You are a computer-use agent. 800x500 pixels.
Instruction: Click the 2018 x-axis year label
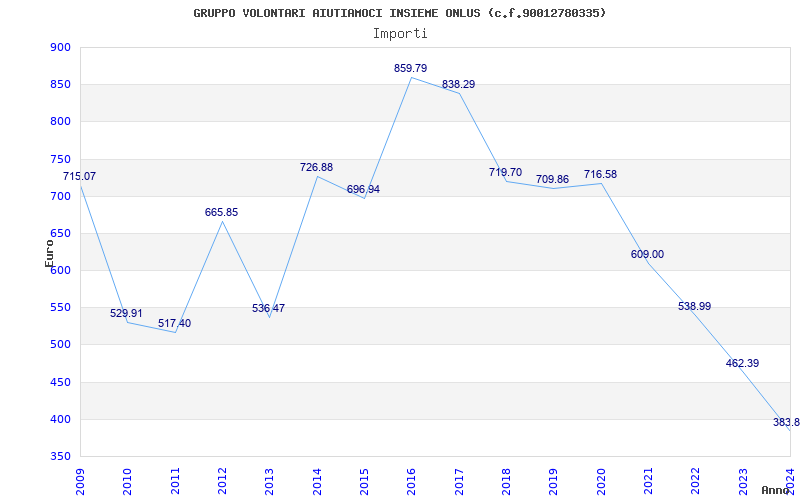click(506, 482)
